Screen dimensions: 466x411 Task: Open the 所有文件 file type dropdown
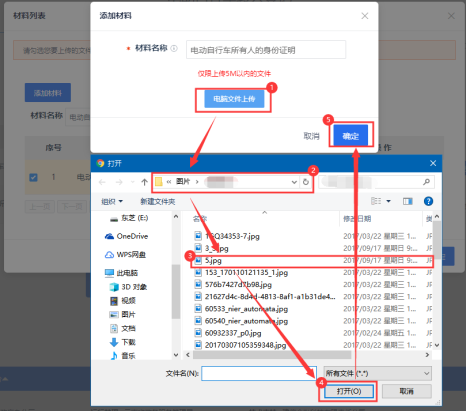378,373
